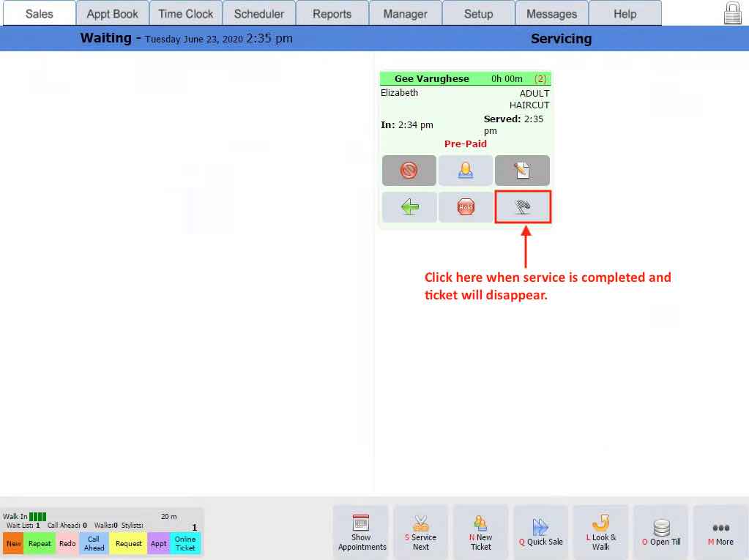749x560 pixels.
Task: Select the pink Redo legend swatch
Action: (x=67, y=543)
